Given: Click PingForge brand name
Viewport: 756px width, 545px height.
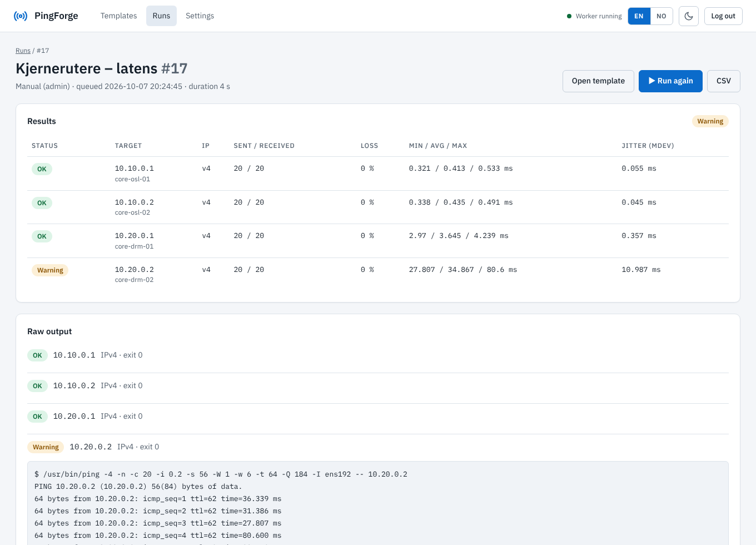Looking at the screenshot, I should point(56,16).
